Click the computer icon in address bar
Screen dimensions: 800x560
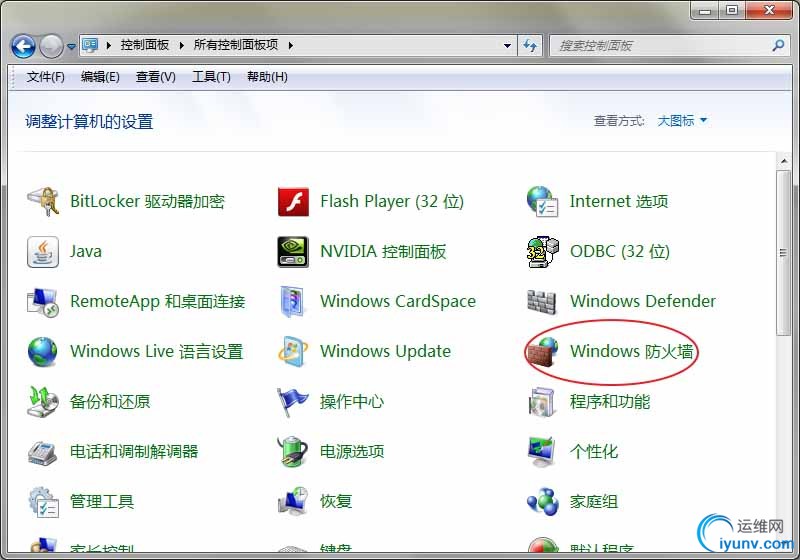coord(90,45)
